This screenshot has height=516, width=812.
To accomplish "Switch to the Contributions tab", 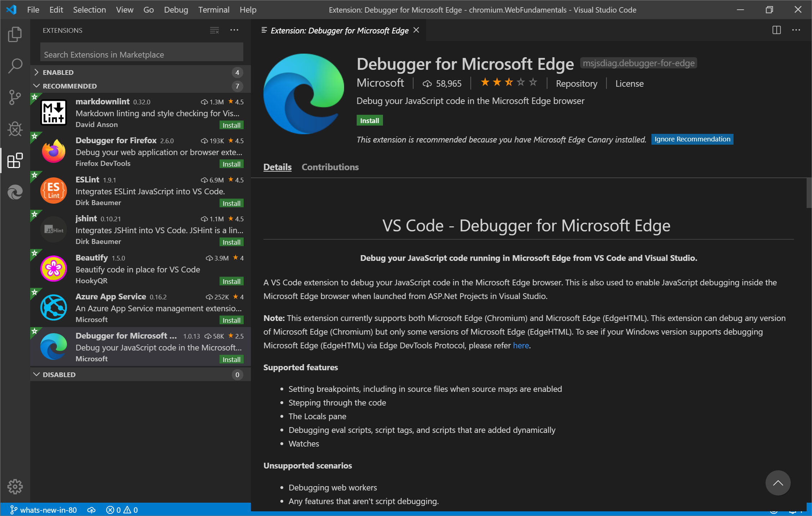I will pyautogui.click(x=329, y=167).
